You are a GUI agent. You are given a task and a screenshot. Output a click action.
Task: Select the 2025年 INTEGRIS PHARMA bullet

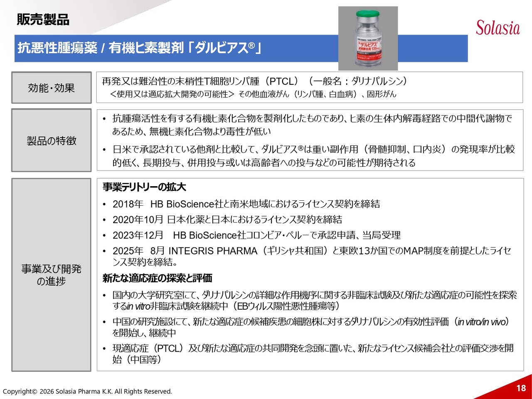[312, 256]
